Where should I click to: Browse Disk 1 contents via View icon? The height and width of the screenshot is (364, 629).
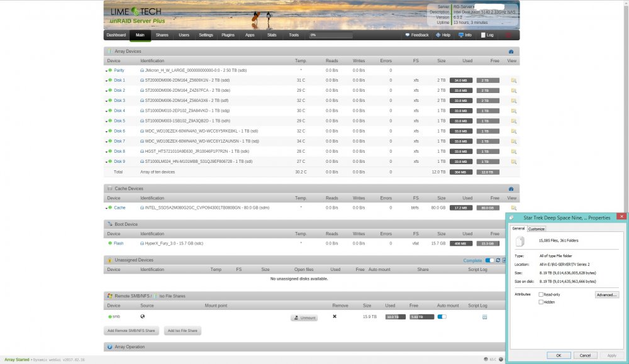[x=513, y=80]
